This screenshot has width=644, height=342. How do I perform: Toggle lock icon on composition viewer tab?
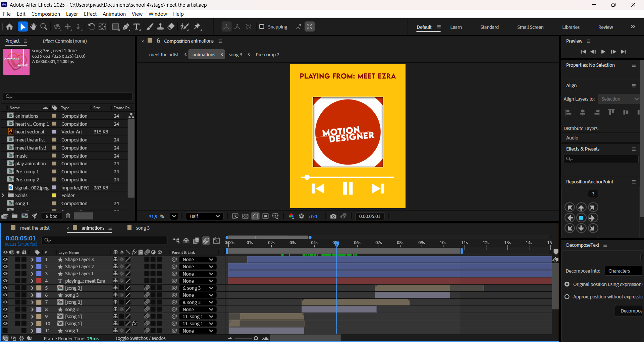coord(158,41)
